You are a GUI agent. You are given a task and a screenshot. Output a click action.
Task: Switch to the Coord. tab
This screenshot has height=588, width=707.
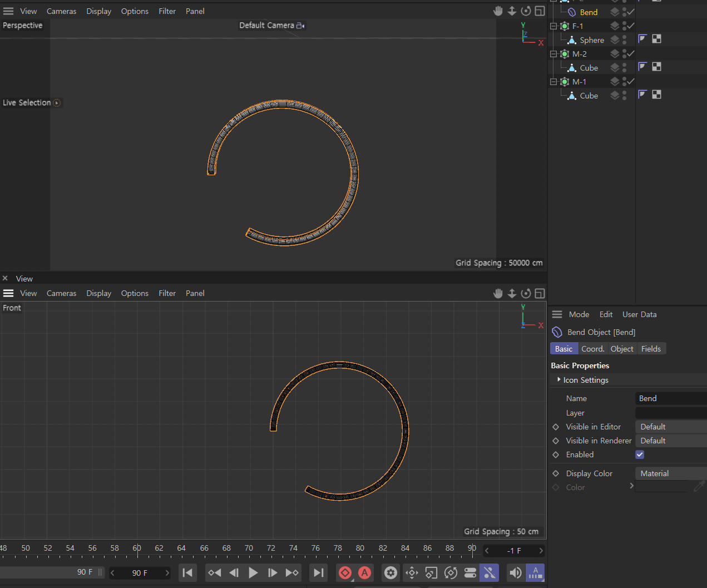click(x=593, y=349)
